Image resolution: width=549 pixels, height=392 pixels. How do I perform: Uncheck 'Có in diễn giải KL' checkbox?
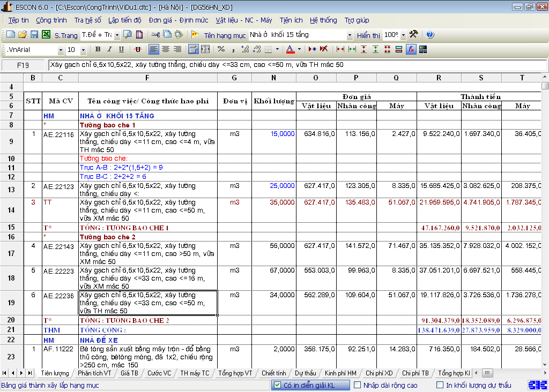(x=277, y=385)
